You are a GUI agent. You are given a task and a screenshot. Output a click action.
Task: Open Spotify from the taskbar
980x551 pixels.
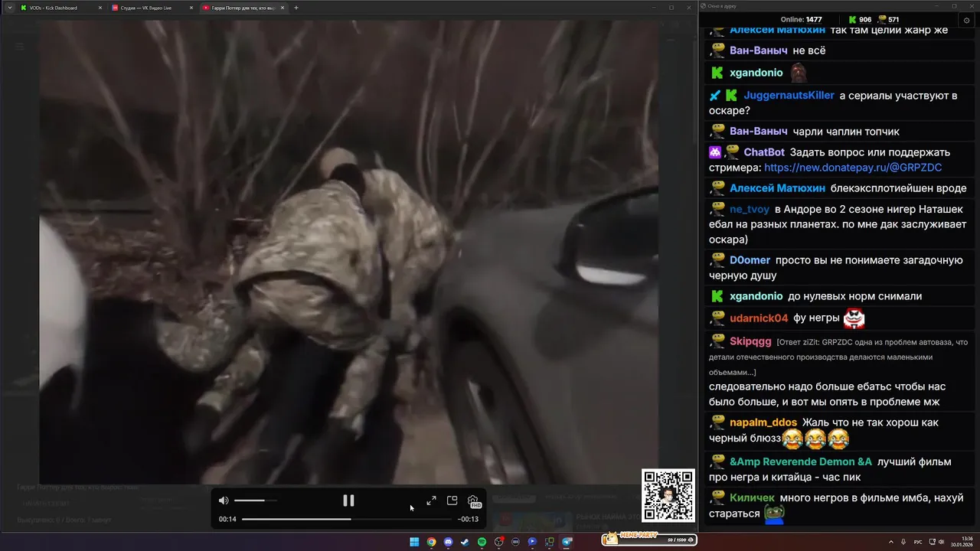(x=482, y=542)
